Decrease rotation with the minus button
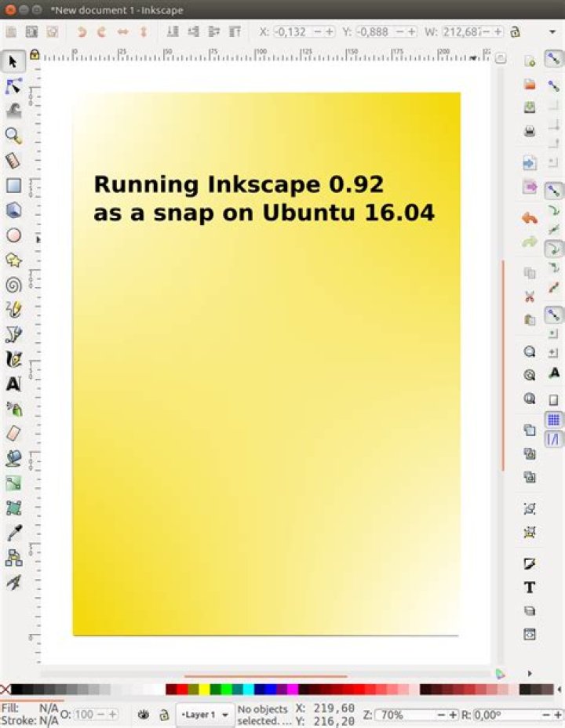Screen dimensions: 565x728 point(545,715)
